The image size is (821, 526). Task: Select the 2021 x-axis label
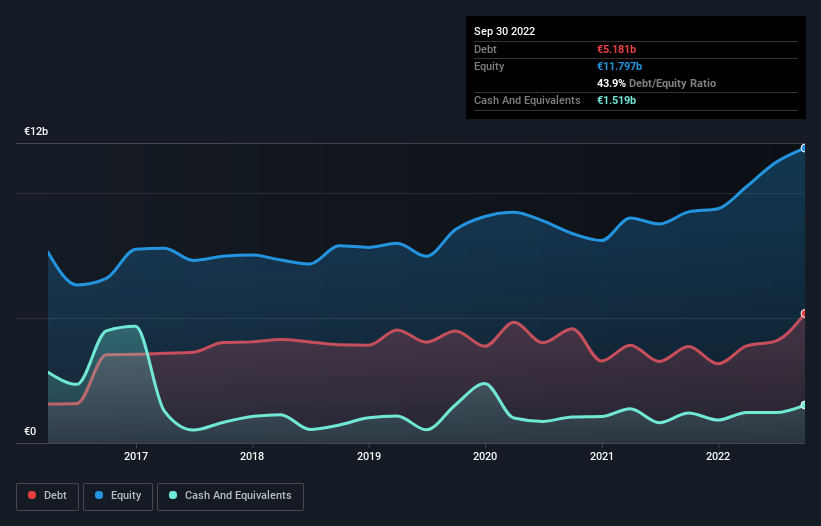click(x=602, y=456)
